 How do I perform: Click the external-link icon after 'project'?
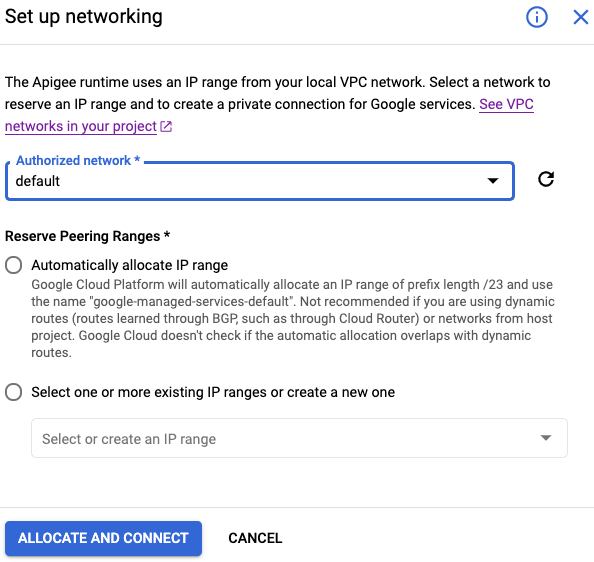coord(166,126)
